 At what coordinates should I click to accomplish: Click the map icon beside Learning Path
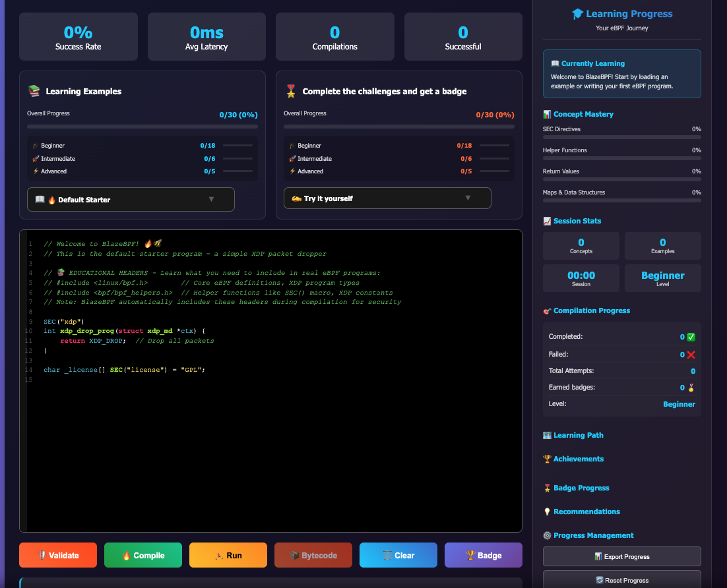pyautogui.click(x=547, y=435)
